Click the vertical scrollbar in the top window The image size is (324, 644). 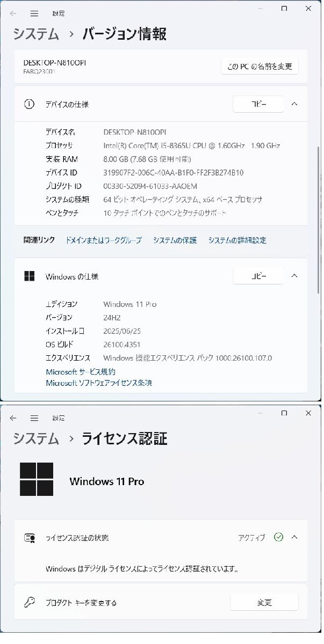point(319,220)
